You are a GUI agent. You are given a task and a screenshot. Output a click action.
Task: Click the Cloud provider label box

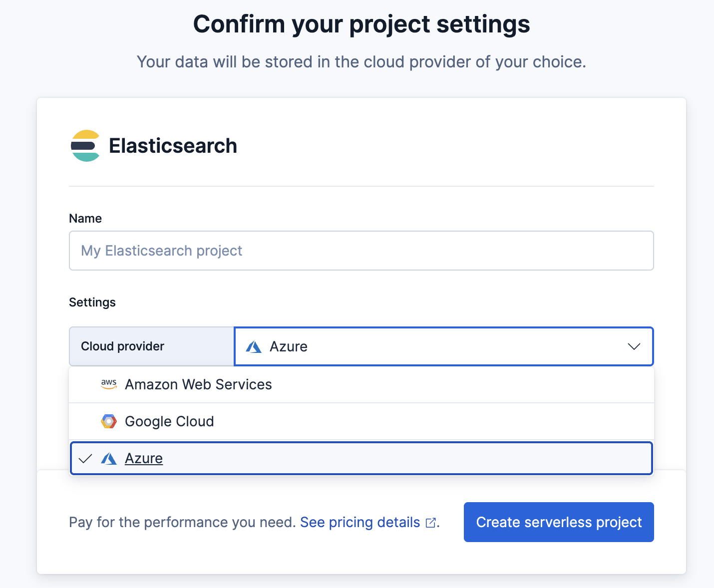[151, 346]
